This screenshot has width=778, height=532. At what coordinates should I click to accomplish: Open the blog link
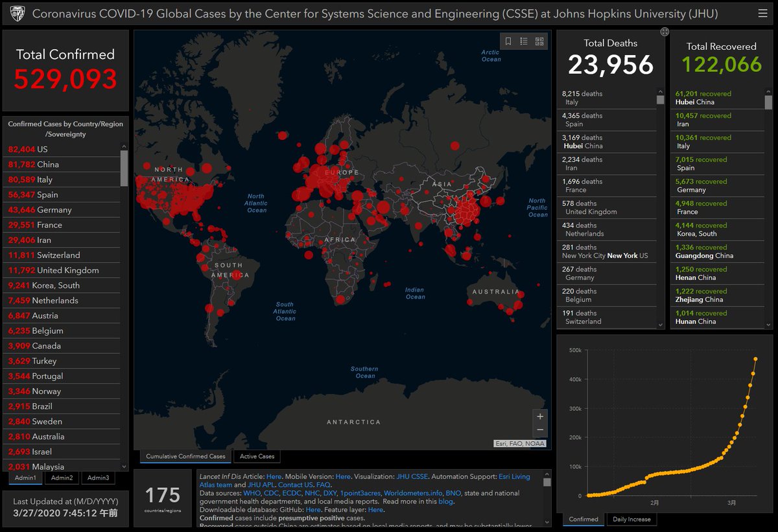coord(445,502)
